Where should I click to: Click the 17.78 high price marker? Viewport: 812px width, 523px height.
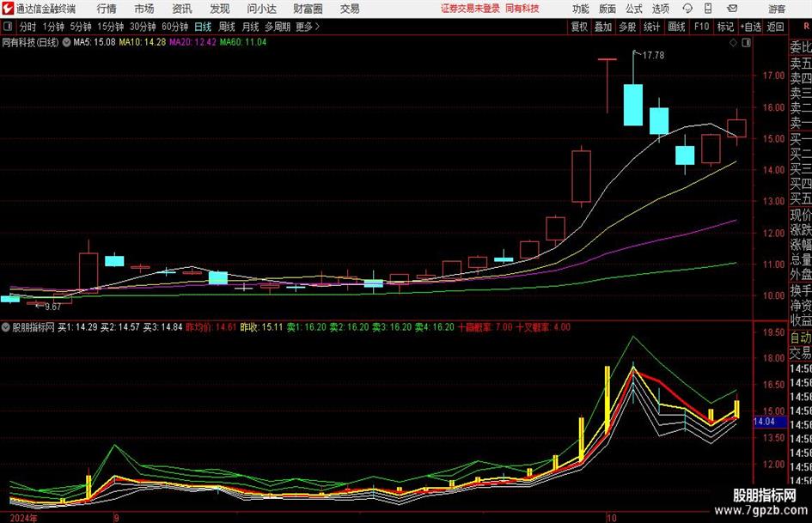[653, 56]
